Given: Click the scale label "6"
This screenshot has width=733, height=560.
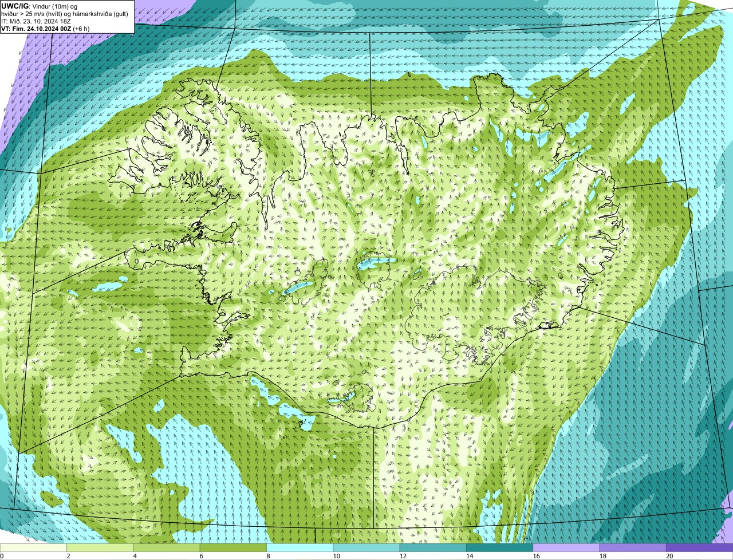Looking at the screenshot, I should coord(201,555).
